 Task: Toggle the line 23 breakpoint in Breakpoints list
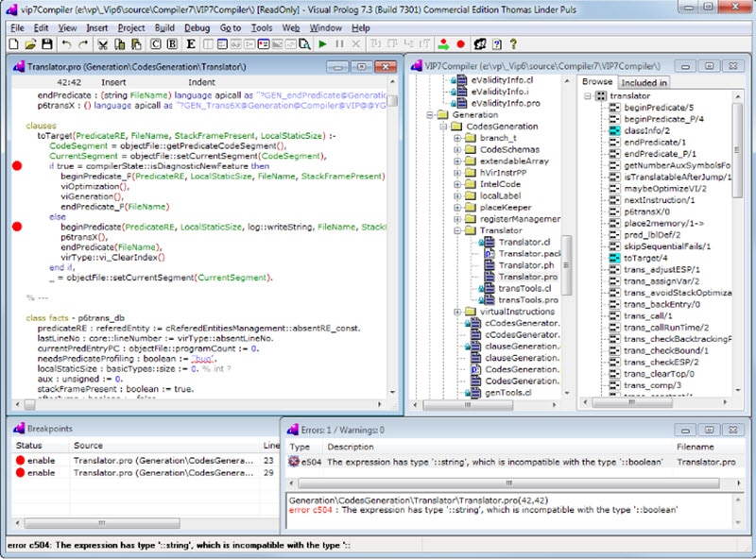pyautogui.click(x=18, y=461)
